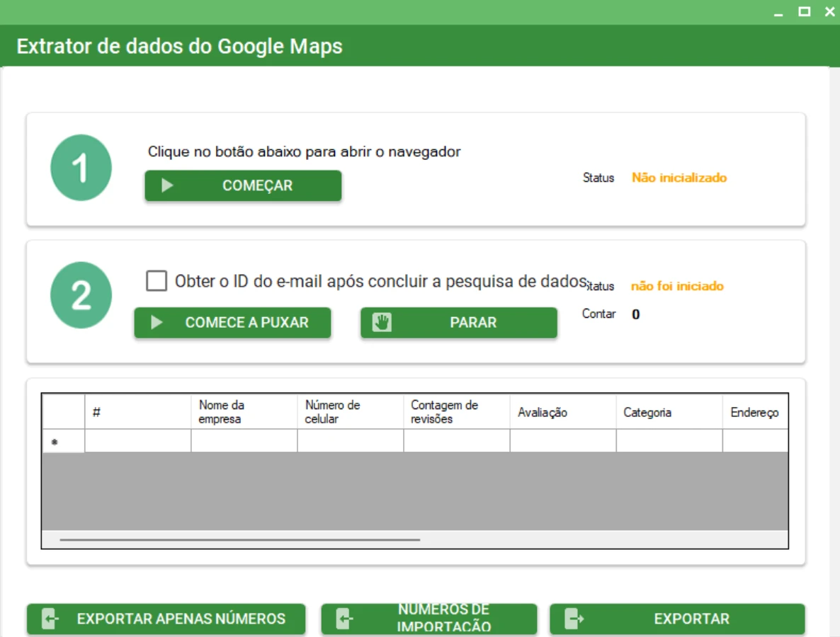Viewport: 840px width, 637px height.
Task: Select the Nome da empresa column header
Action: click(x=244, y=412)
